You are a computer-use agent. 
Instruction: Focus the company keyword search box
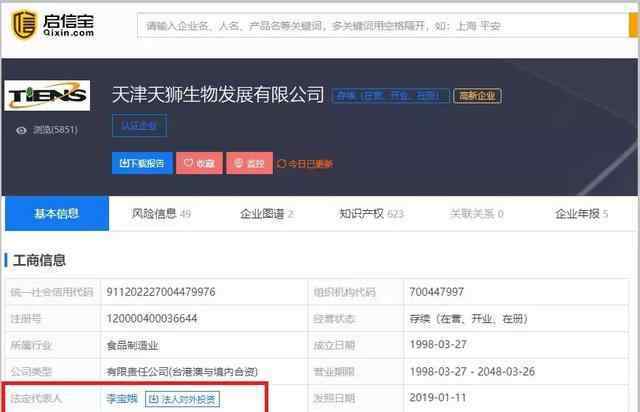point(380,24)
